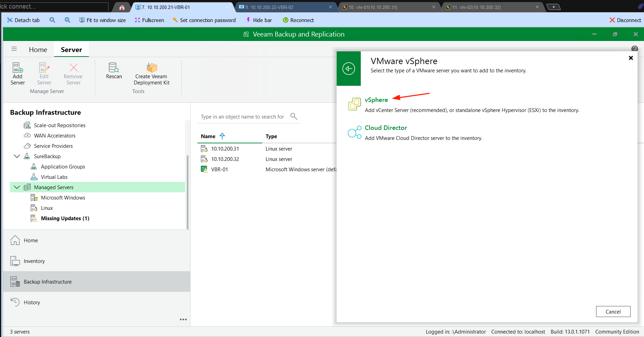Image resolution: width=644 pixels, height=337 pixels.
Task: Switch to the Home ribbon tab
Action: pyautogui.click(x=38, y=50)
